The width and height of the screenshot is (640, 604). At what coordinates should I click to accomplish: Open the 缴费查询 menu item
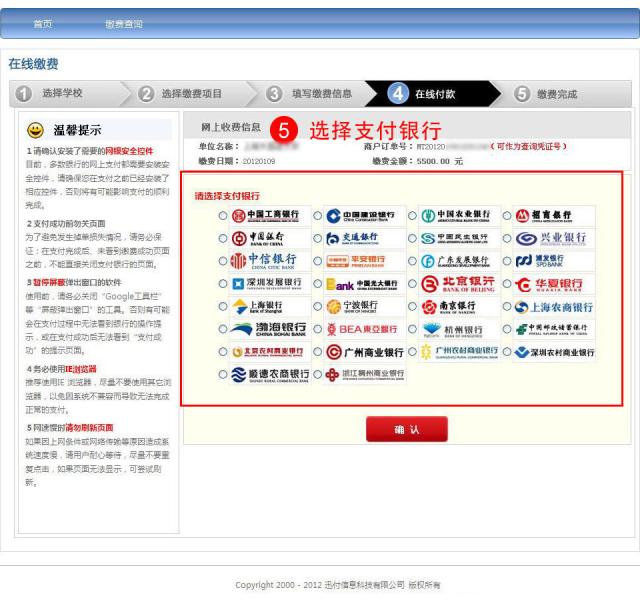[124, 24]
